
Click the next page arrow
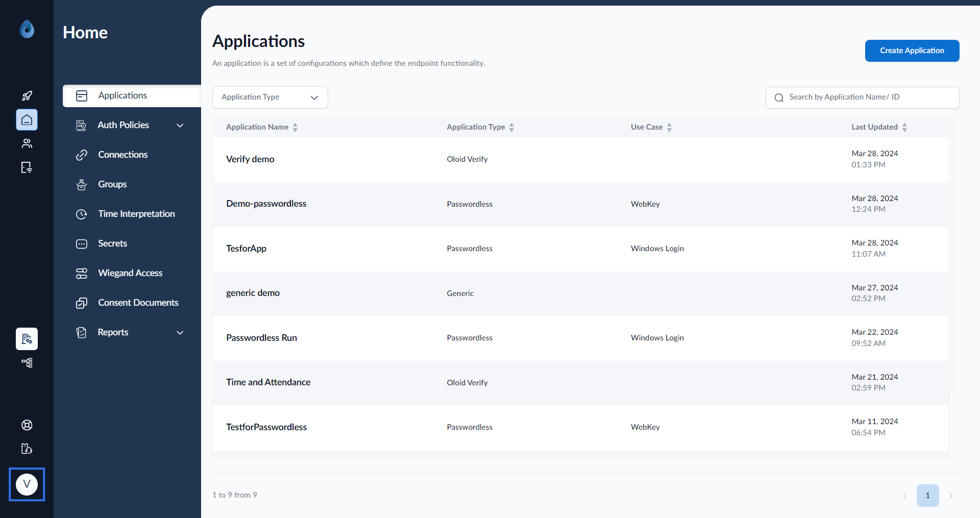950,496
